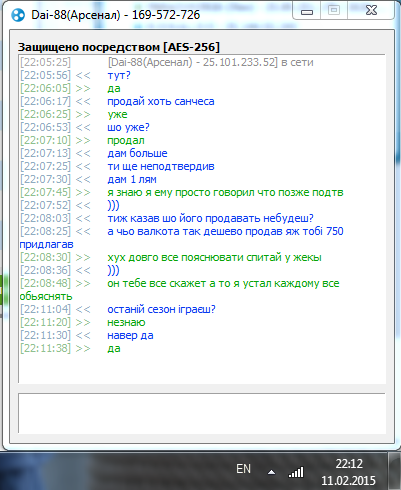Viewport: 401px width, 490px height.
Task: Click the title bar text 169-572-726
Action: [x=166, y=15]
